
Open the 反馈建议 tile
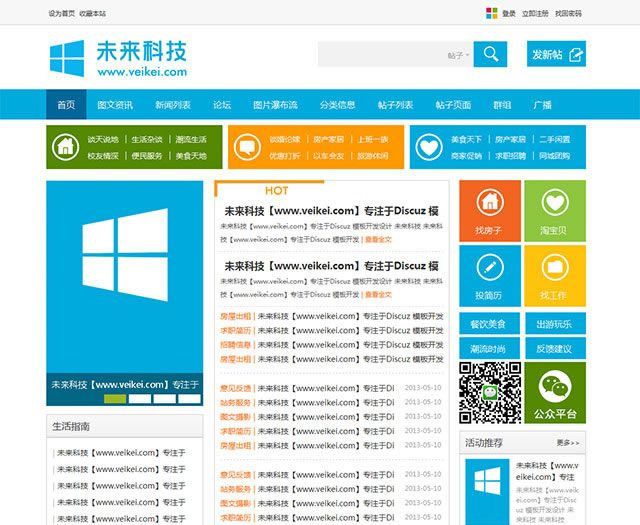coord(556,348)
